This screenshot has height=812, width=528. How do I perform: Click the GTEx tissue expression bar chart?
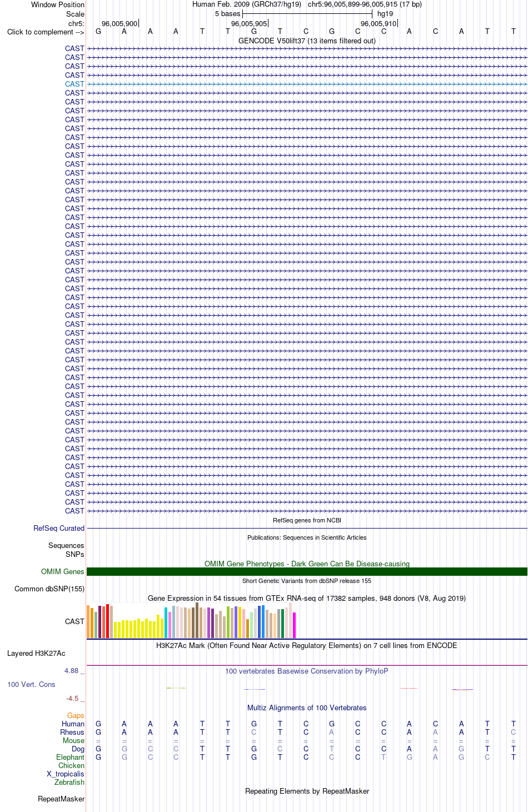tap(191, 620)
